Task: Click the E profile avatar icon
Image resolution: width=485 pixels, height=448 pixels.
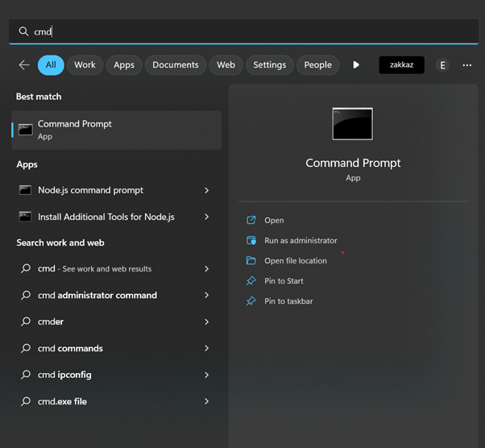Action: [442, 65]
